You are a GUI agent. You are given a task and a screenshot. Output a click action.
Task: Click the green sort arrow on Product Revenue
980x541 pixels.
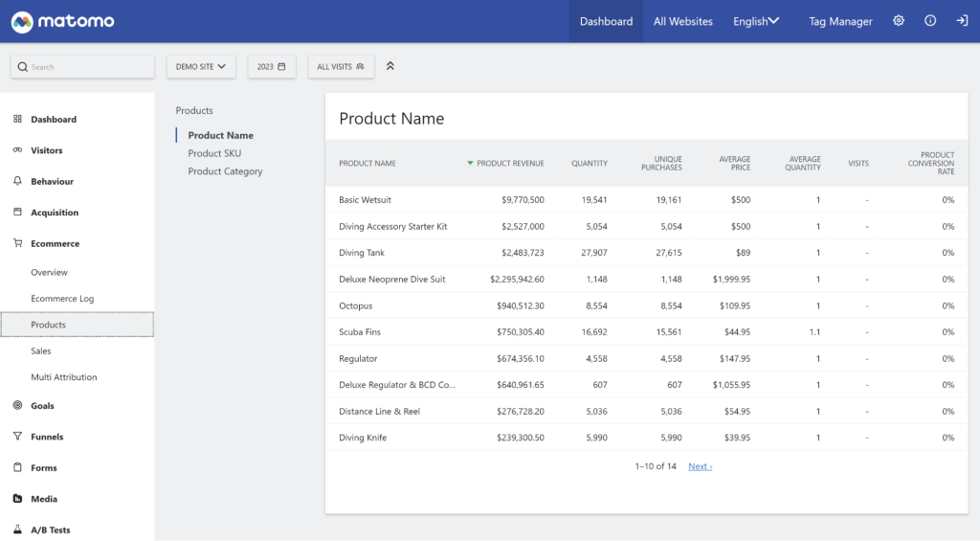point(470,163)
